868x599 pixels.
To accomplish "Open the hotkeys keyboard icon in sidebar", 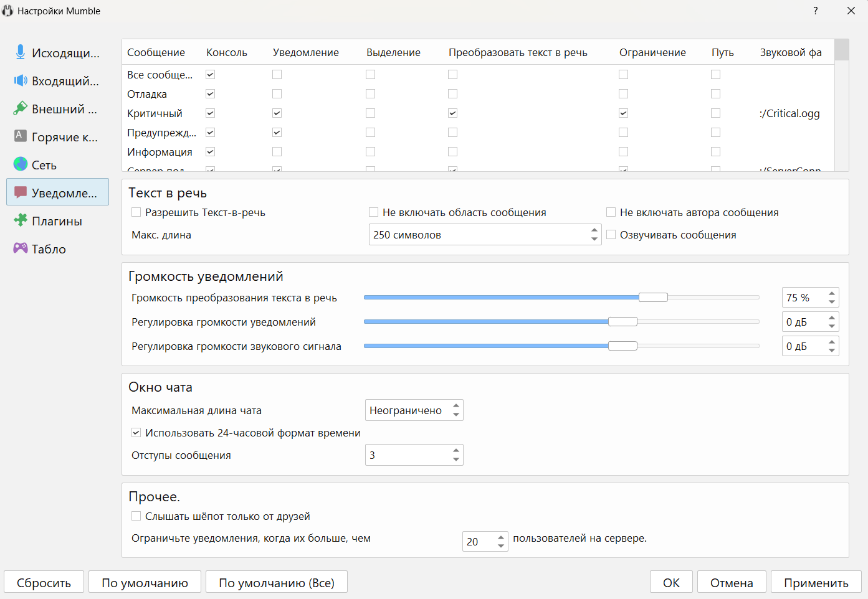I will 21,136.
